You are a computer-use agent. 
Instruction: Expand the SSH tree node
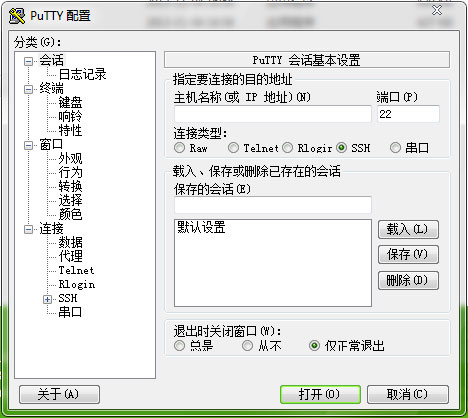(47, 299)
